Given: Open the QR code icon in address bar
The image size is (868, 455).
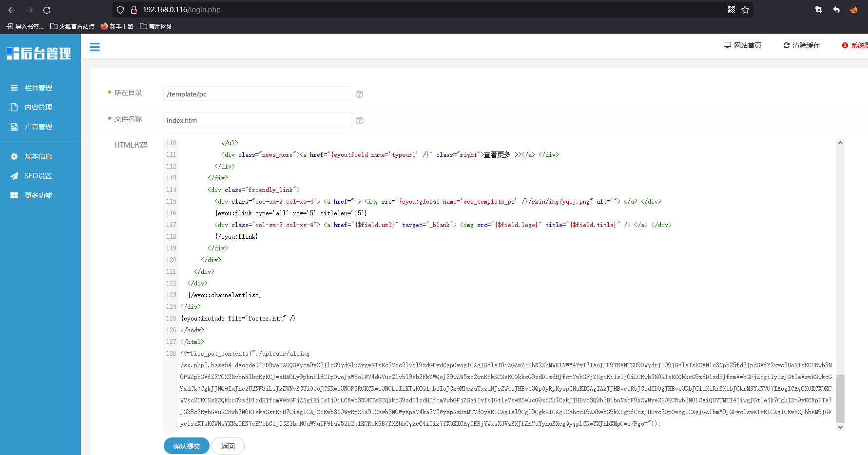Looking at the screenshot, I should pyautogui.click(x=732, y=10).
